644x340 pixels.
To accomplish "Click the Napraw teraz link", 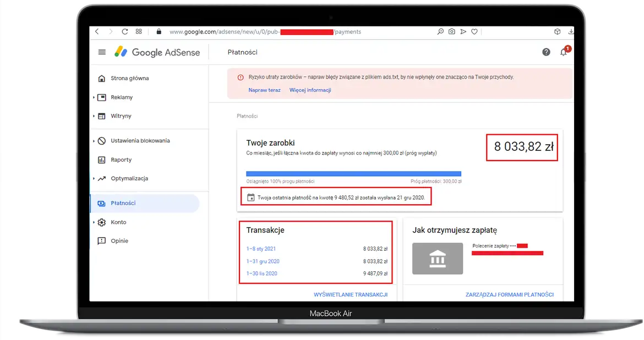I will 265,90.
